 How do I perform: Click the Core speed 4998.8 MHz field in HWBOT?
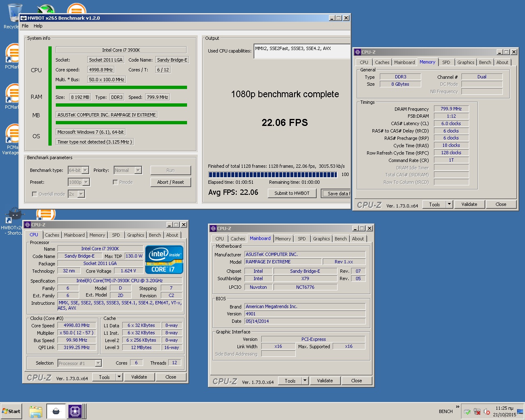(101, 70)
